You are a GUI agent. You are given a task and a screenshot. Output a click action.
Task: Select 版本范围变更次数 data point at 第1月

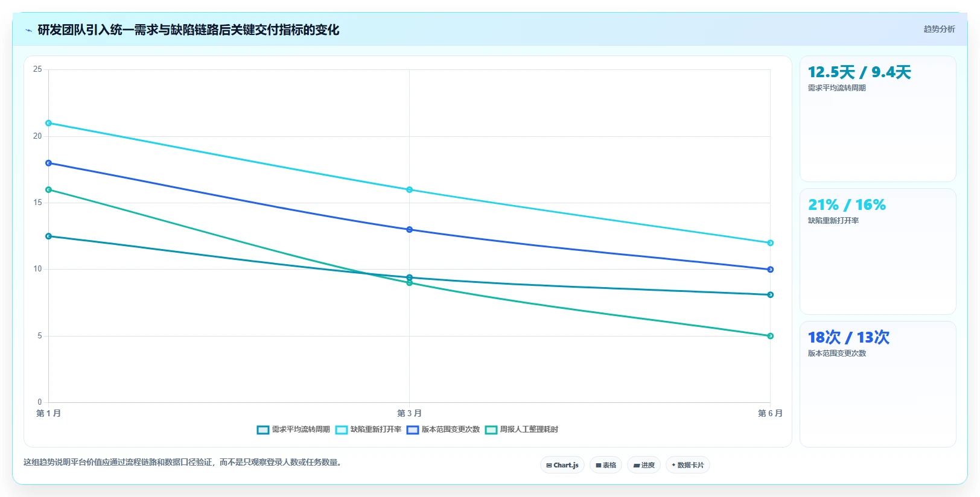[49, 163]
